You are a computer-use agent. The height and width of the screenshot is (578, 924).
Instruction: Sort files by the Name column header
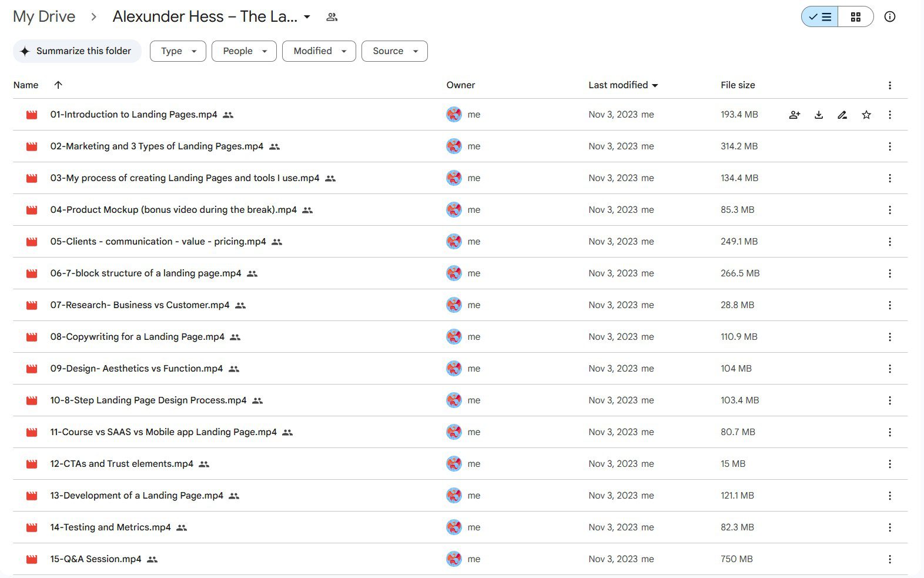(26, 85)
